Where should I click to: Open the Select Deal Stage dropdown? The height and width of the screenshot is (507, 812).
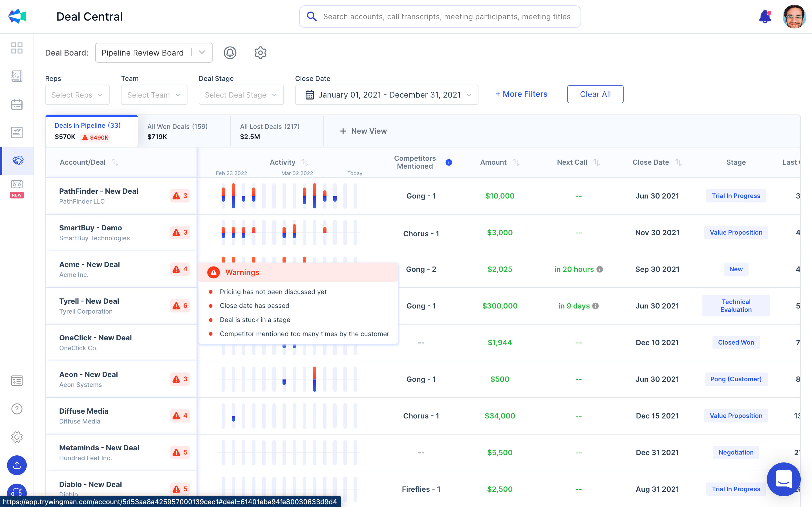click(241, 95)
